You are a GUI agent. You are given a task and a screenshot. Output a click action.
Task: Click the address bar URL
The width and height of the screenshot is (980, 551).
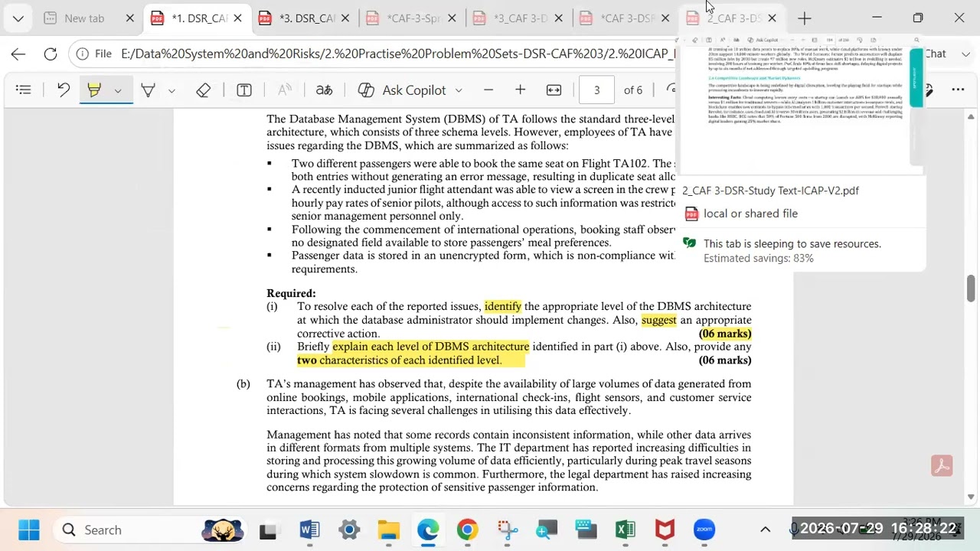click(398, 54)
